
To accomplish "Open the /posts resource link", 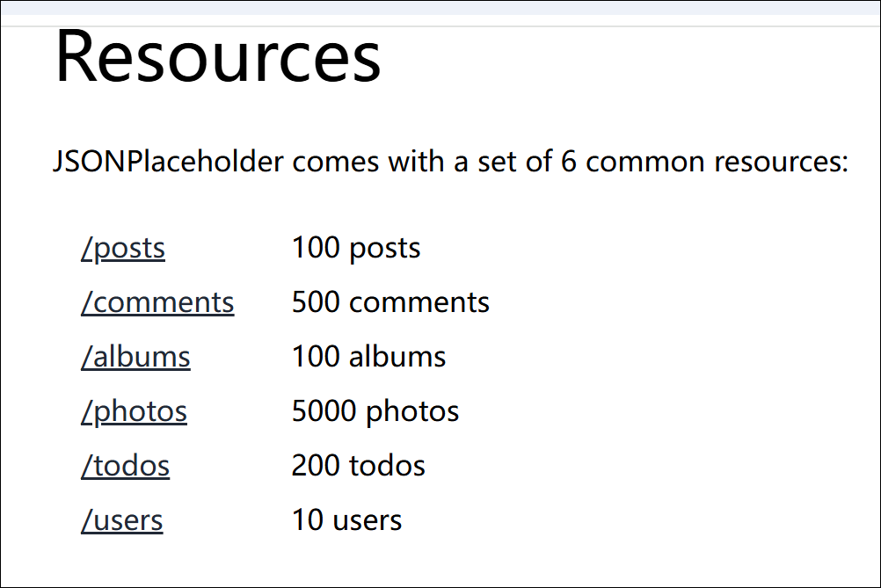I will [123, 248].
